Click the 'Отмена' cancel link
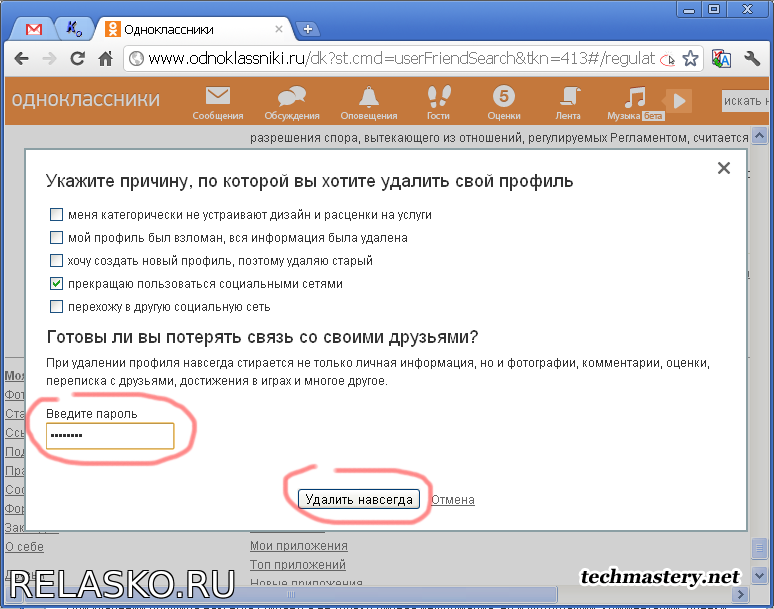The height and width of the screenshot is (609, 774). 452,500
